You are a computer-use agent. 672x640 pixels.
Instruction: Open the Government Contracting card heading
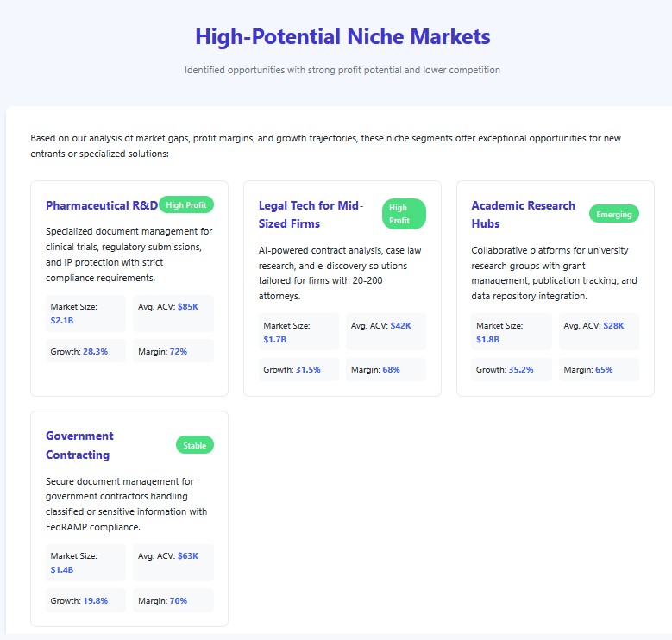[x=79, y=445]
